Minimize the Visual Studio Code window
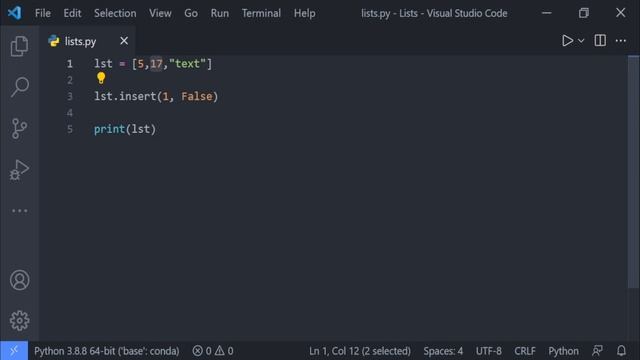The image size is (640, 360). click(547, 13)
